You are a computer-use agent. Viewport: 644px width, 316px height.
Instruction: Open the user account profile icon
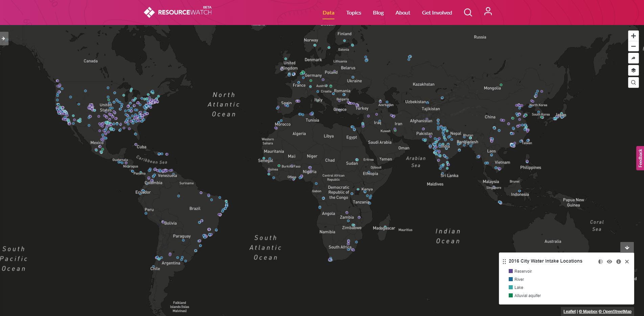pos(488,12)
